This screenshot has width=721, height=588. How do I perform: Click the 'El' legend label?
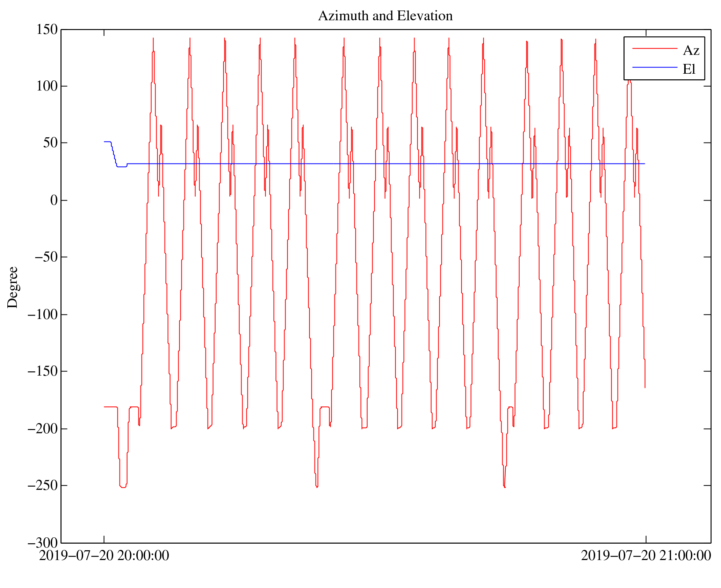689,69
